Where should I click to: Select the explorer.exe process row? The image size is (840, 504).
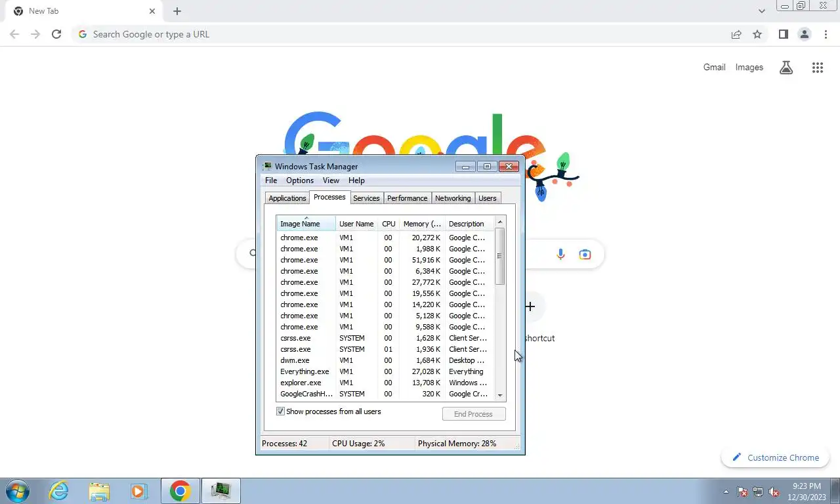click(x=385, y=383)
